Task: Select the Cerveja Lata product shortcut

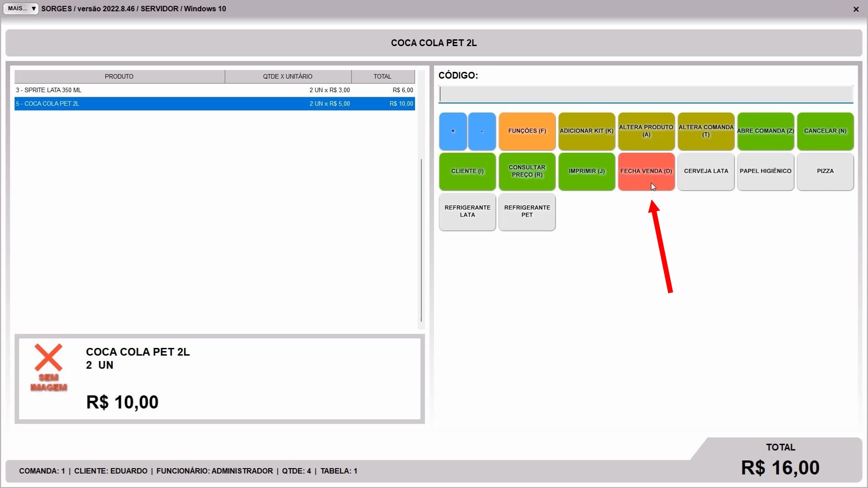Action: (x=706, y=171)
